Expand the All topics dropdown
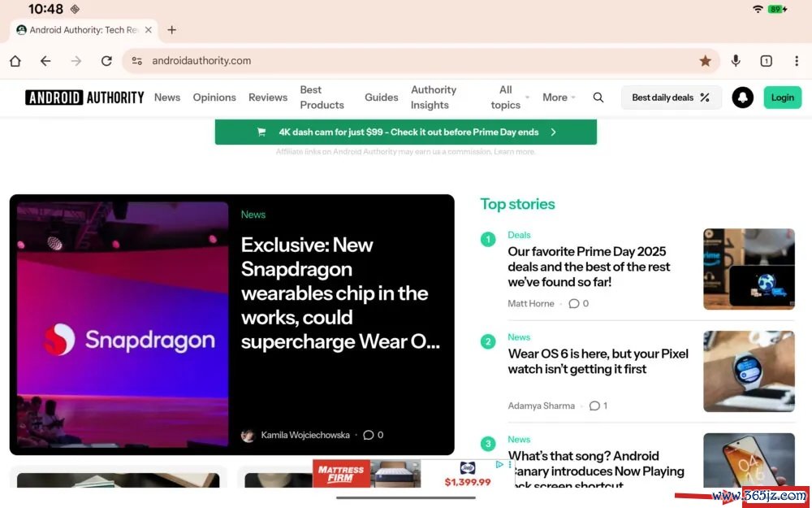This screenshot has width=812, height=508. 510,98
